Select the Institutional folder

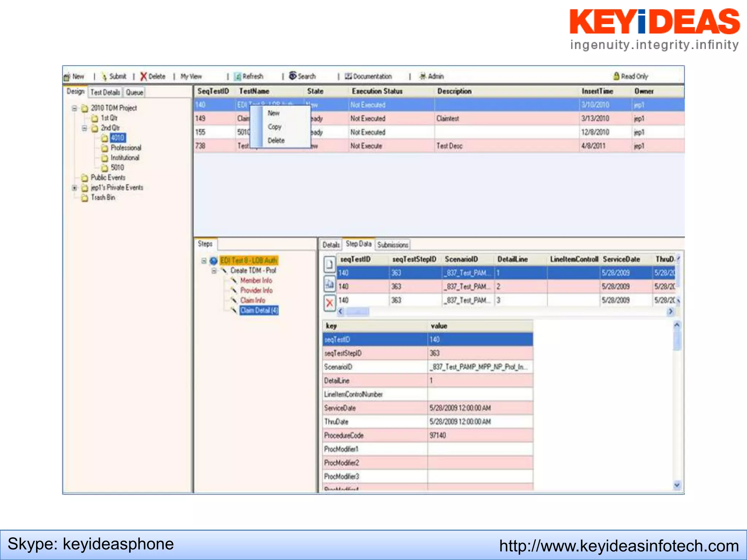[125, 157]
